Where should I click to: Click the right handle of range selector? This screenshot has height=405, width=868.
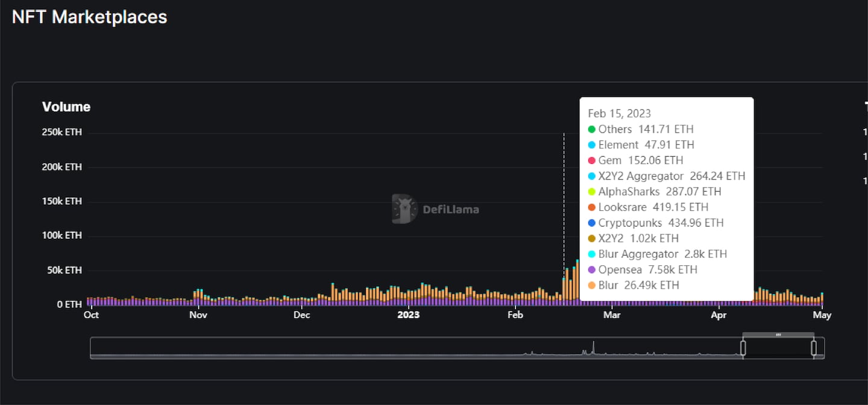pos(814,348)
